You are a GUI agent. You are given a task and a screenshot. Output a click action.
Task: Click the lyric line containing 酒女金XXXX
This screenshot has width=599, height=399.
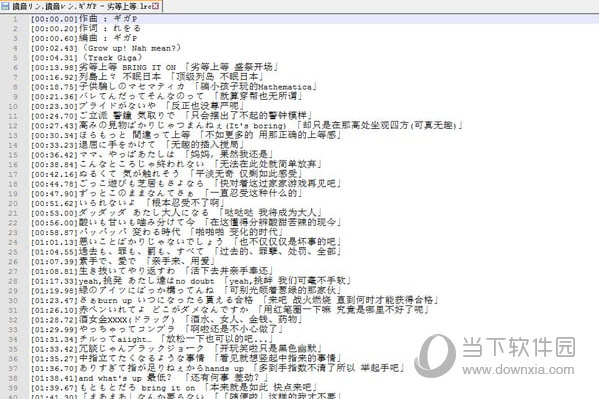(167, 320)
